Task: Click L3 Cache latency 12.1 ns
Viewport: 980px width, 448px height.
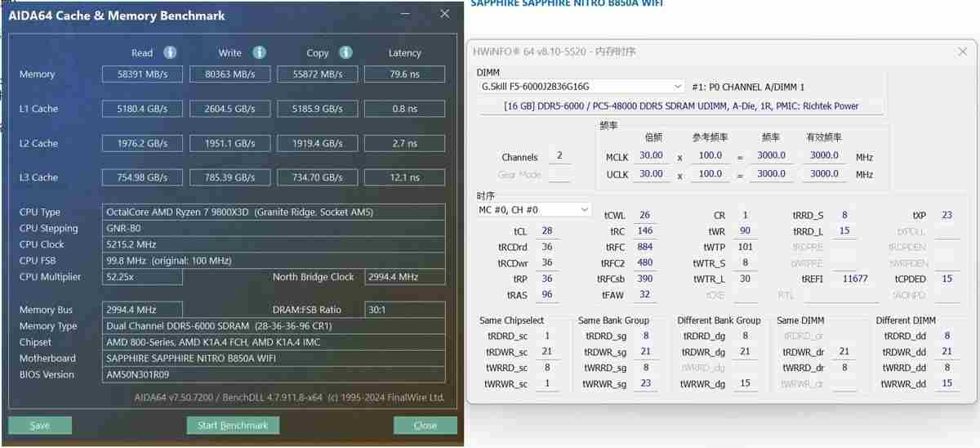Action: (x=404, y=177)
